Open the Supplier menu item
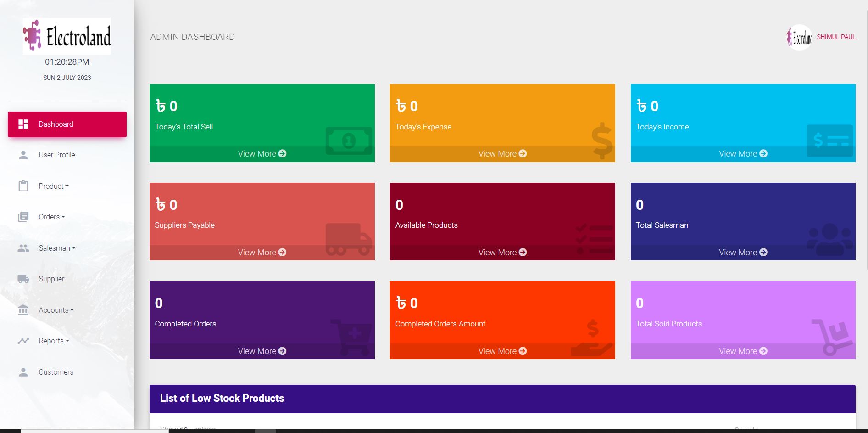Screen dimensions: 868x433 51,279
